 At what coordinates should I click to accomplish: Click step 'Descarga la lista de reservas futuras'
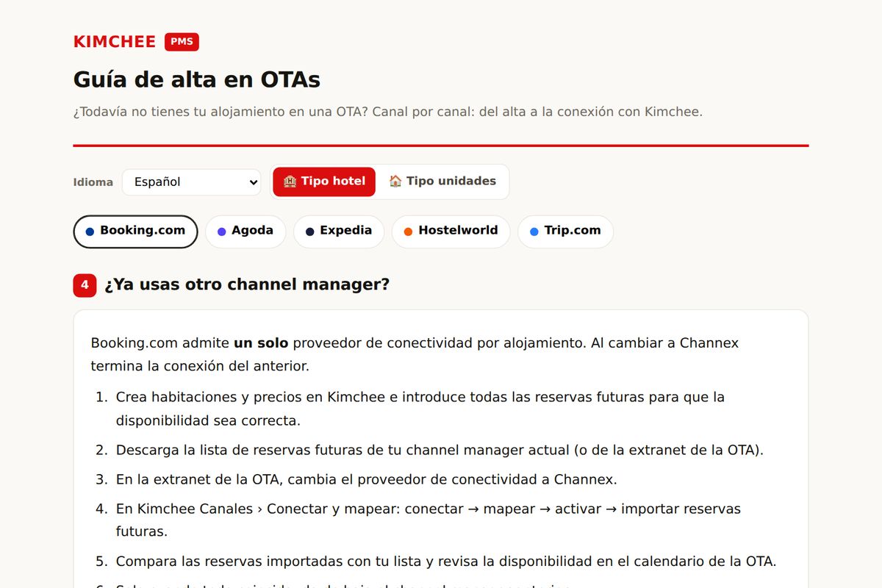pyautogui.click(x=440, y=450)
